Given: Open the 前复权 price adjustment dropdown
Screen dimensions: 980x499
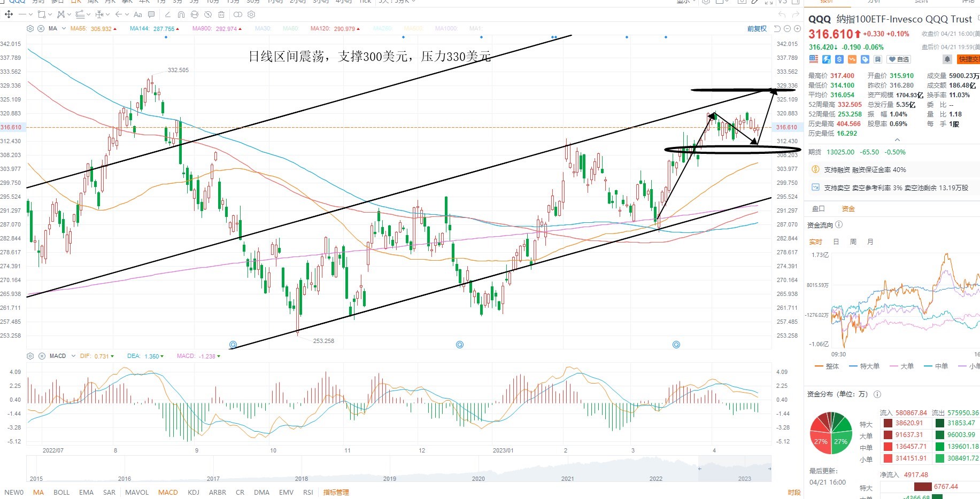Looking at the screenshot, I should point(757,28).
